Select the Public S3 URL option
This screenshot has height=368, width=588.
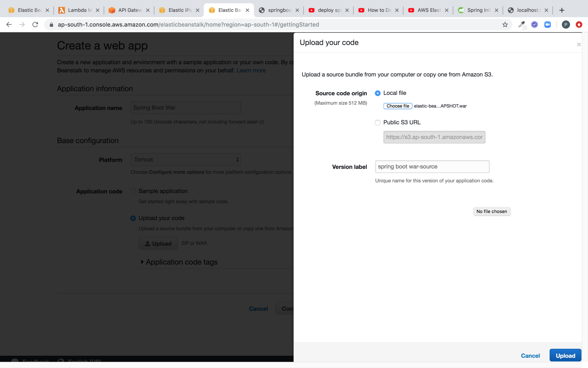tap(378, 123)
